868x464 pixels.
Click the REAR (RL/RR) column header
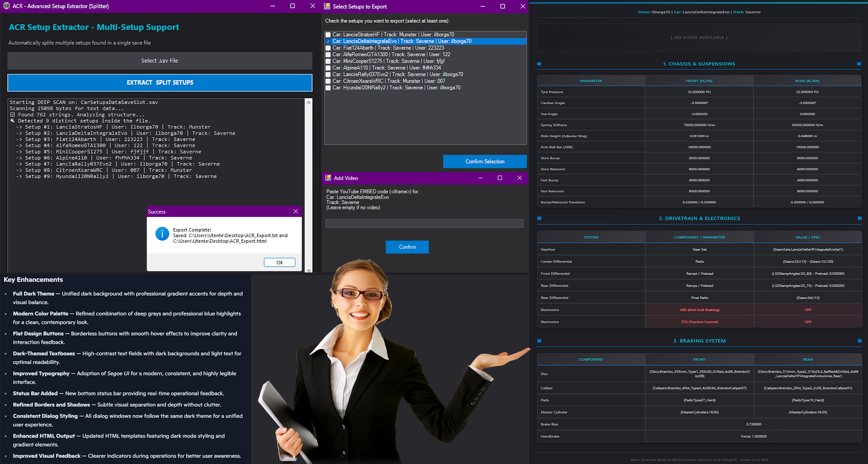tap(807, 81)
